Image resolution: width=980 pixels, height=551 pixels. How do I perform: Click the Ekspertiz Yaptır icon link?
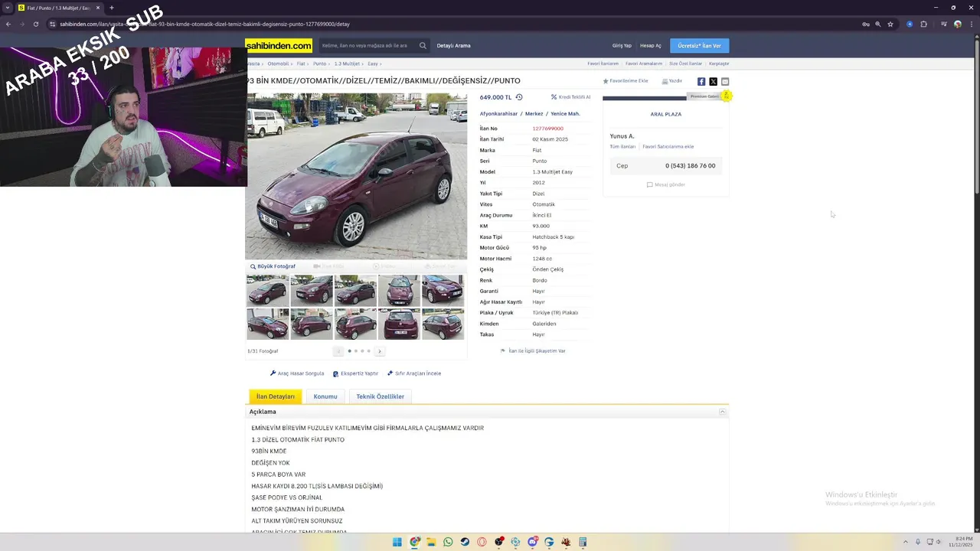(x=355, y=373)
